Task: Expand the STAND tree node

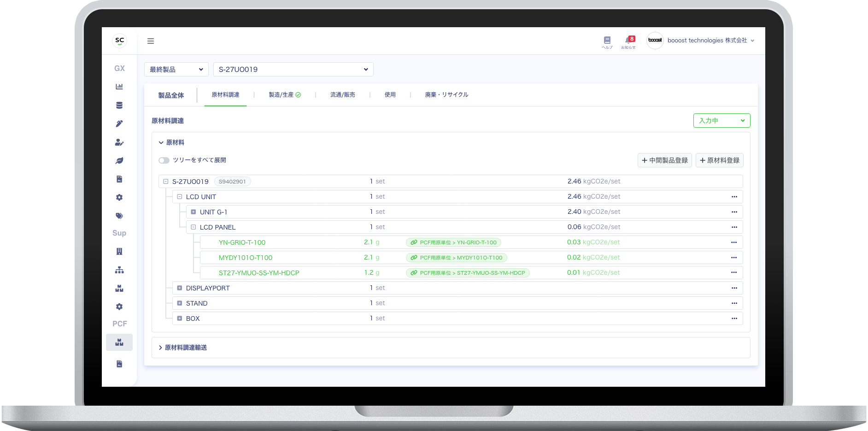Action: click(x=180, y=303)
